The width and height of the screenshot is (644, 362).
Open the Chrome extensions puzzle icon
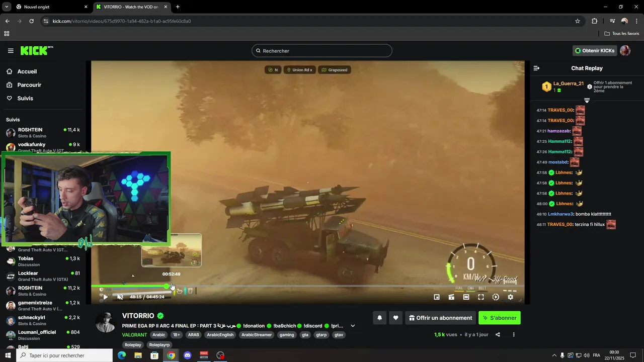(x=595, y=21)
